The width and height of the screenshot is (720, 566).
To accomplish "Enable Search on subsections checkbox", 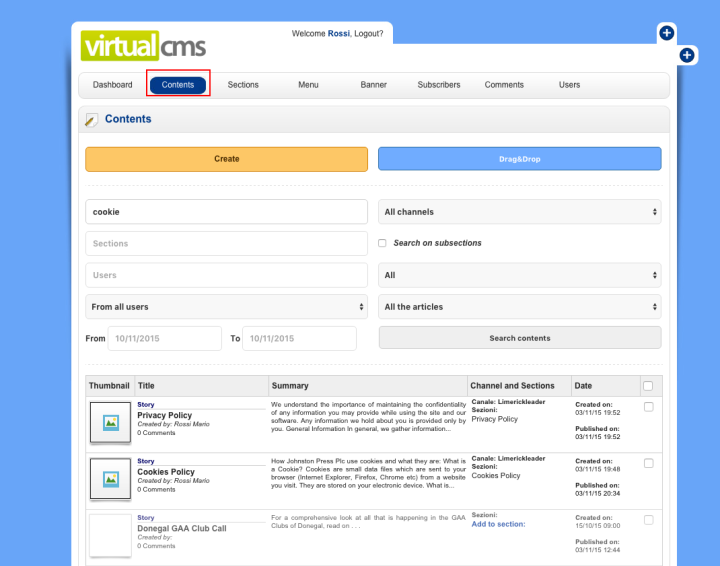I will (x=382, y=243).
